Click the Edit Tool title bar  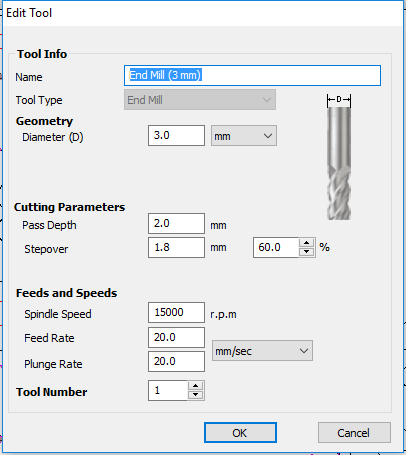[203, 13]
